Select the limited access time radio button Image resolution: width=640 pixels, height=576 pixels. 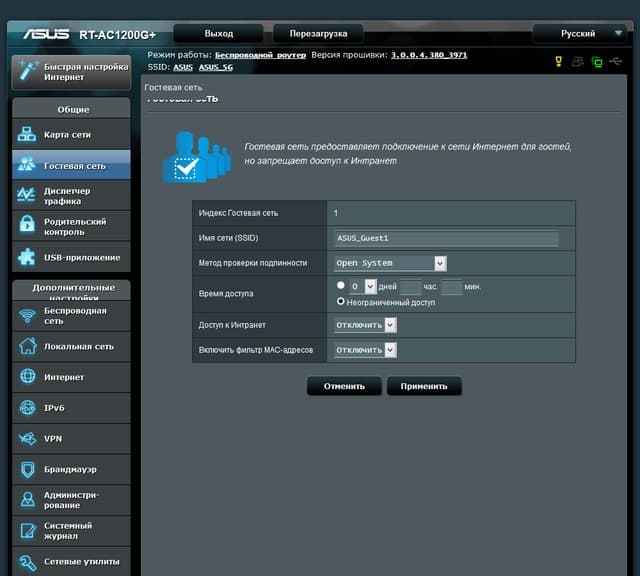(x=341, y=285)
